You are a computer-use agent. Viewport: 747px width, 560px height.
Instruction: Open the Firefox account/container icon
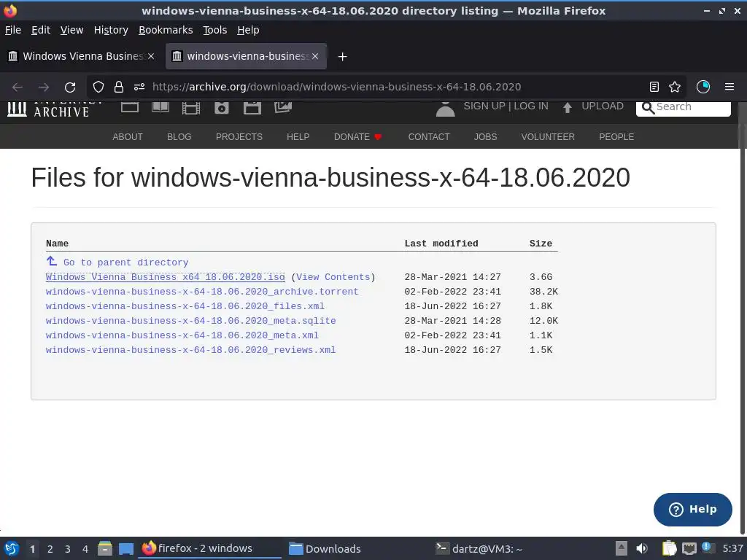point(703,87)
